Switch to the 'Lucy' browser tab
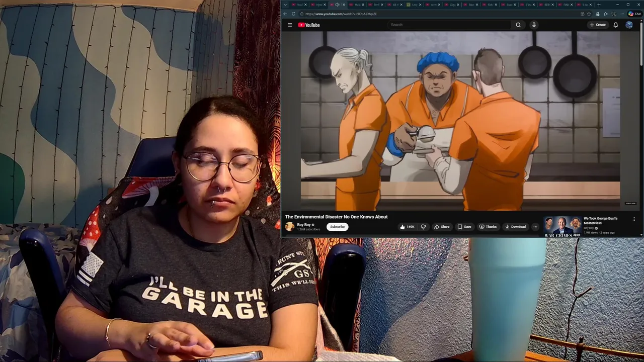 (x=414, y=5)
